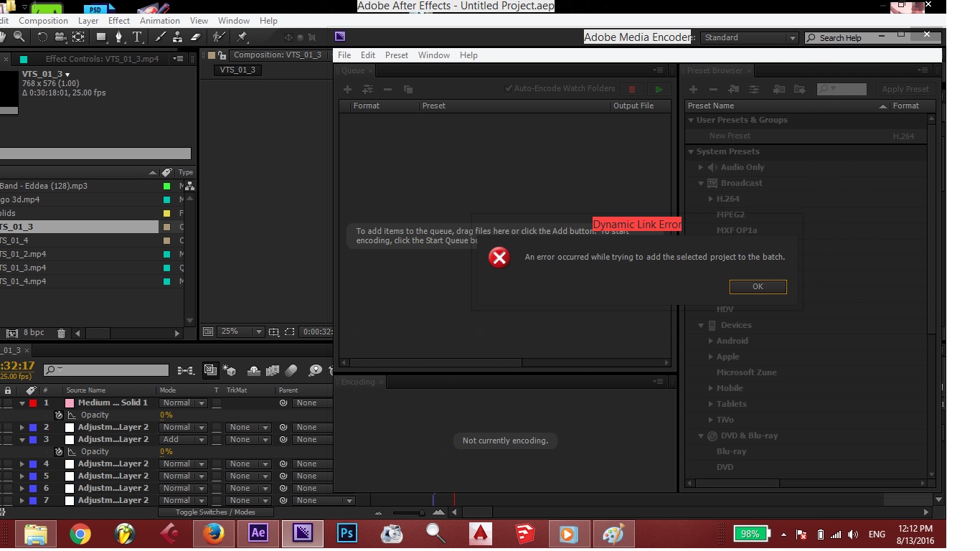Collapse layer 3 properties
Screen dimensions: 980x551
tap(22, 439)
